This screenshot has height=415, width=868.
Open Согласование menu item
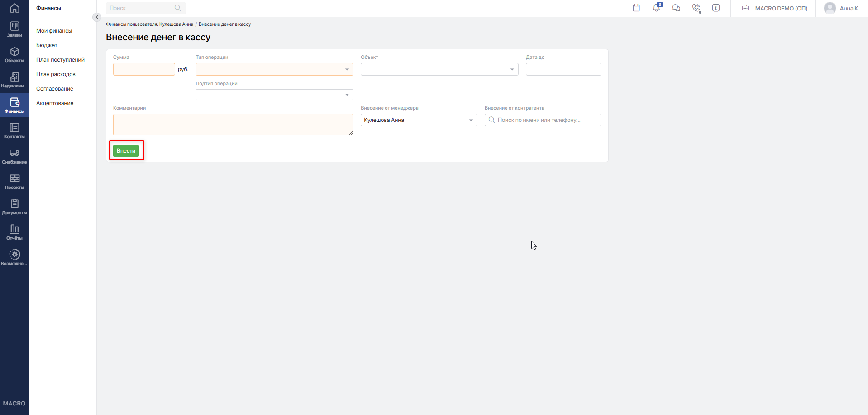pyautogui.click(x=55, y=89)
